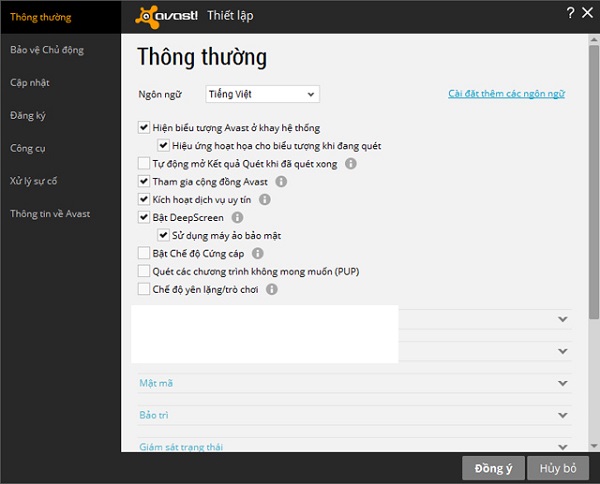The width and height of the screenshot is (600, 484).
Task: Toggle Kích hoạt dịch vụ uy tín checkbox
Action: coord(144,199)
